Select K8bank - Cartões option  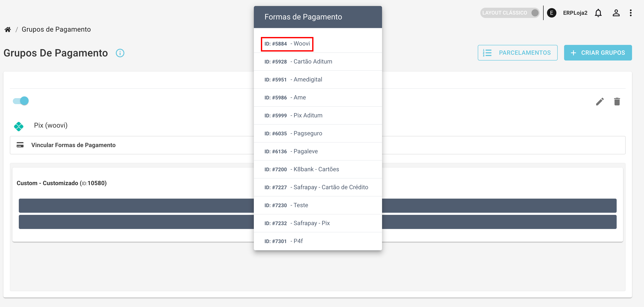[x=316, y=169]
